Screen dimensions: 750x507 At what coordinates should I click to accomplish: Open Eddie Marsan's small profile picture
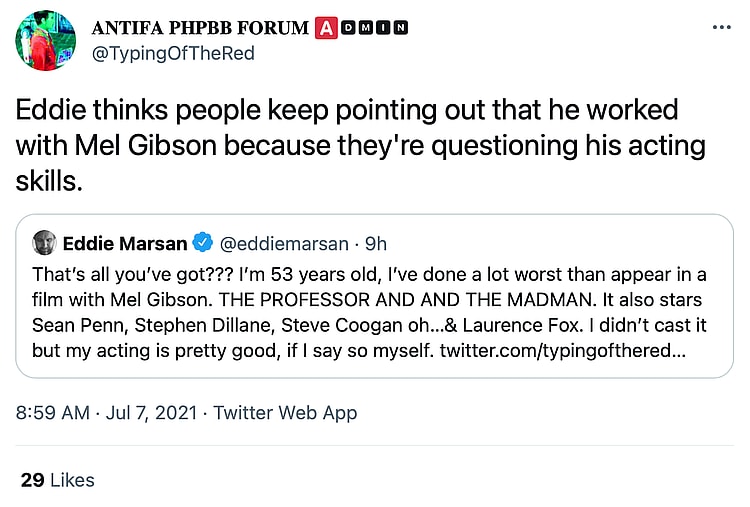click(x=44, y=243)
